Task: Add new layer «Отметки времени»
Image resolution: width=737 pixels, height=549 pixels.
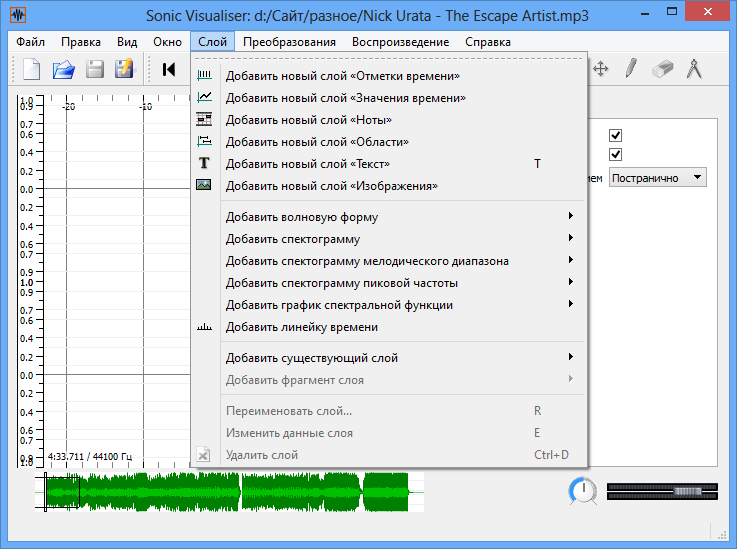Action: pyautogui.click(x=389, y=76)
